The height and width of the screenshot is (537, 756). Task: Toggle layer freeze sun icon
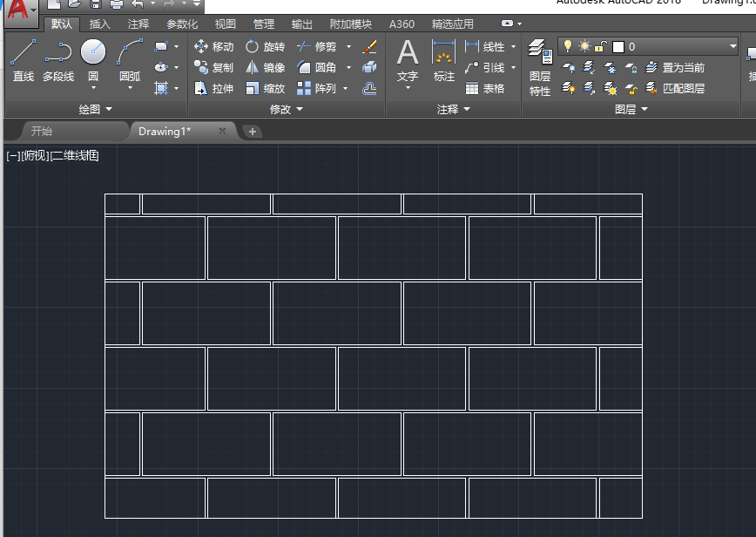tap(584, 46)
